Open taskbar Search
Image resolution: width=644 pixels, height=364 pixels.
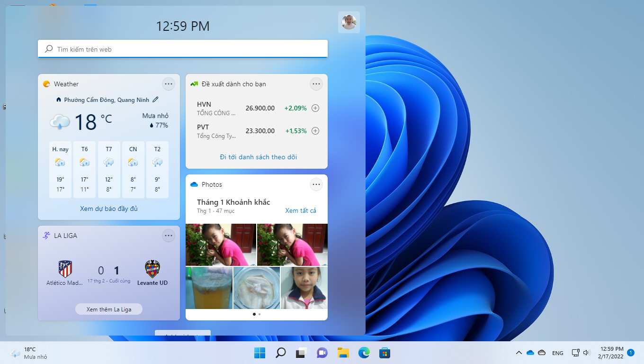[280, 353]
